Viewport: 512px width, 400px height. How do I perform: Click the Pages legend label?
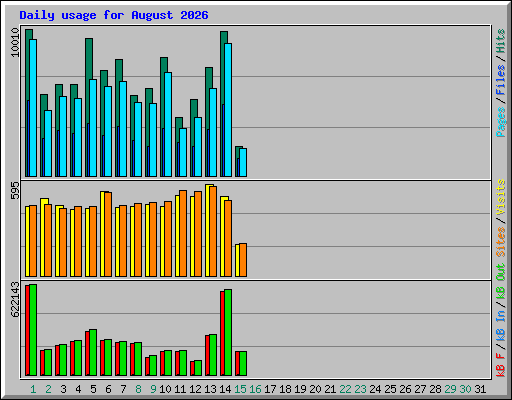[501, 122]
